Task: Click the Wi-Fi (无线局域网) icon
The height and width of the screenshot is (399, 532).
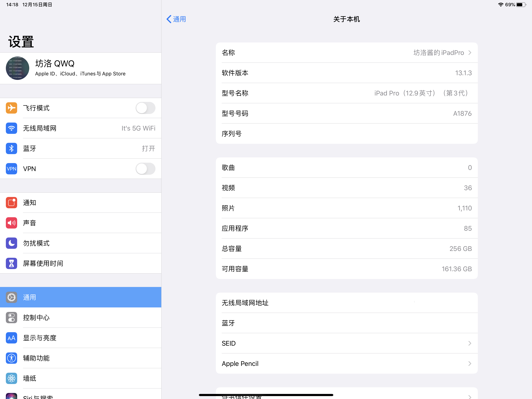Action: 11,128
